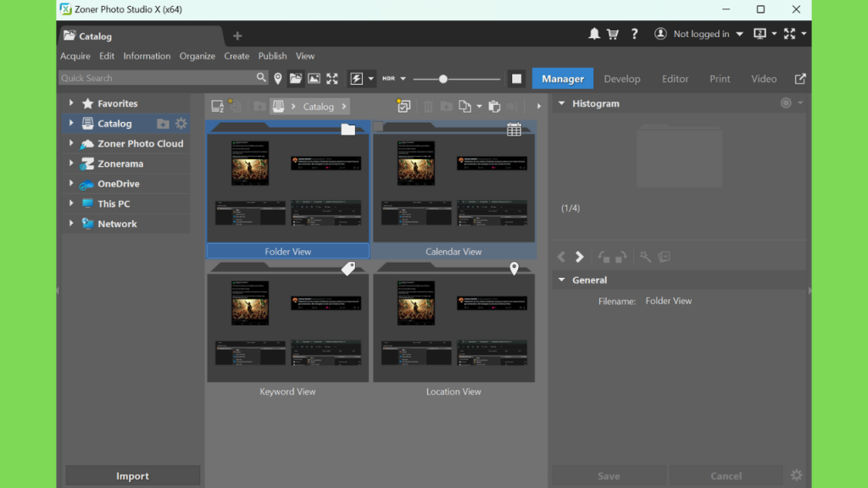Click the help question mark icon
The width and height of the screenshot is (868, 488).
tap(634, 34)
